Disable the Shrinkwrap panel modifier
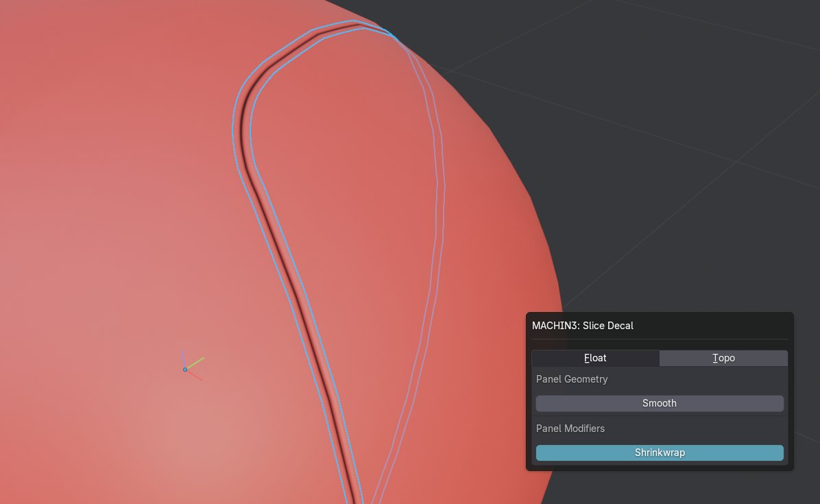820x504 pixels. pos(660,453)
